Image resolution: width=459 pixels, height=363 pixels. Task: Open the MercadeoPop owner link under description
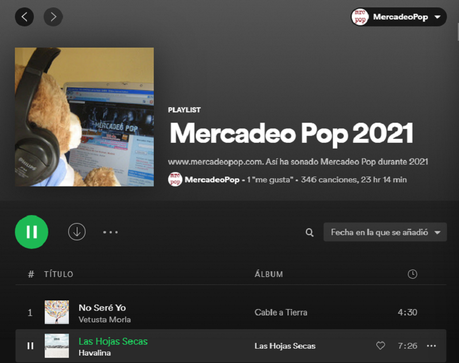tap(212, 180)
